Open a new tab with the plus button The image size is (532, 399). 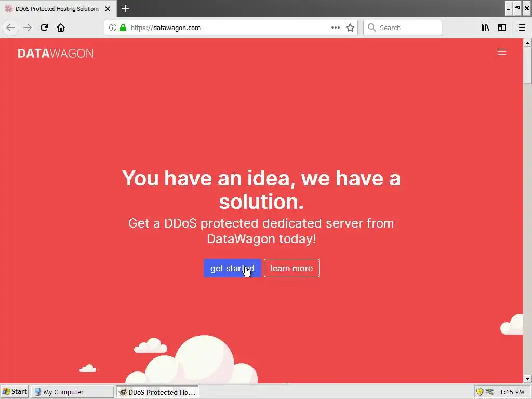(x=125, y=8)
